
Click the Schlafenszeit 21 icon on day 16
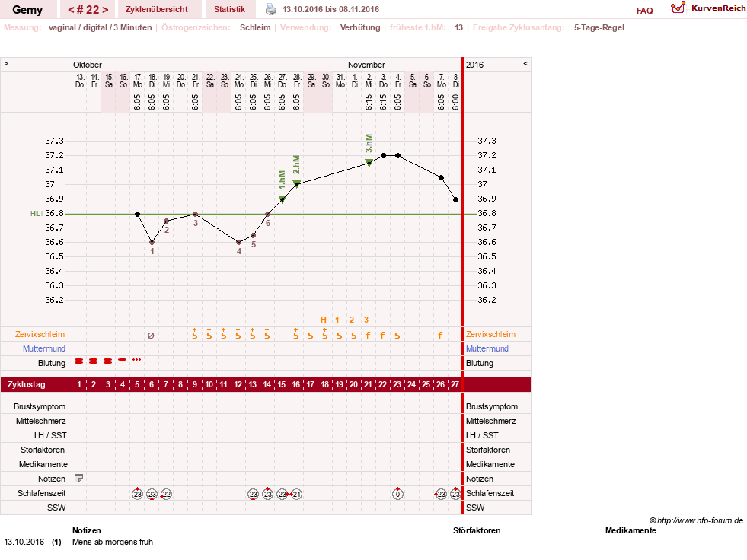pyautogui.click(x=296, y=495)
